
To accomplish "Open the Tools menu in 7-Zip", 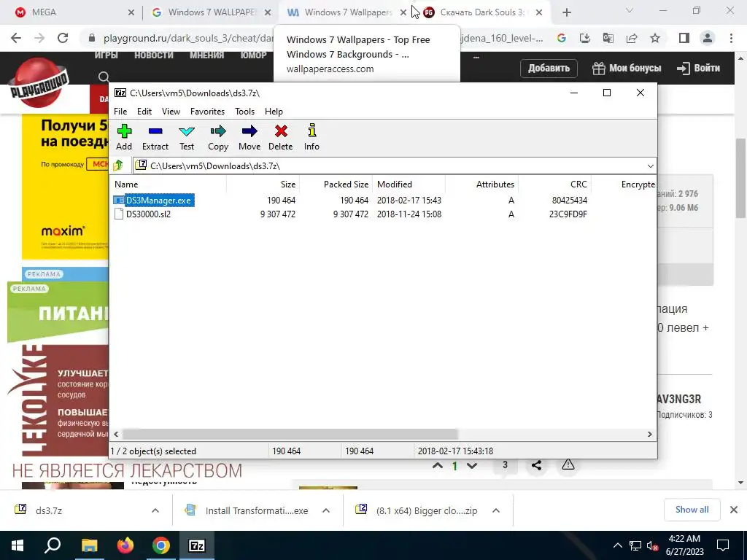I will (x=244, y=112).
